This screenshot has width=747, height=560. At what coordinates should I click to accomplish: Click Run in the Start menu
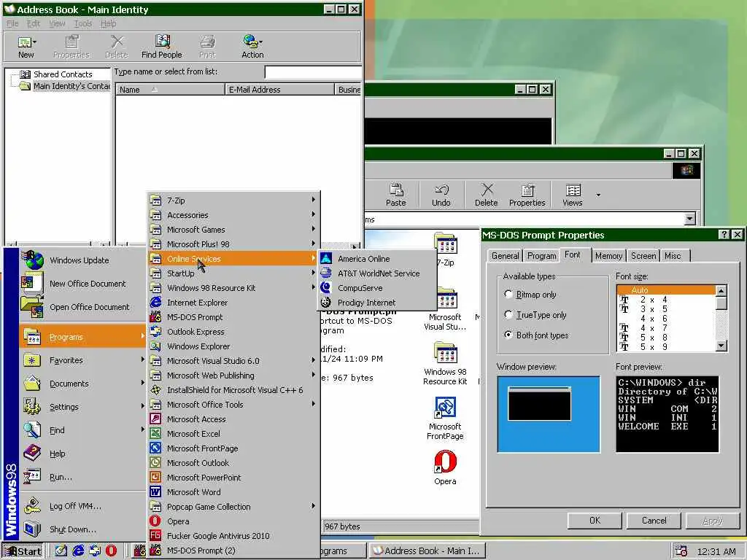pyautogui.click(x=83, y=477)
